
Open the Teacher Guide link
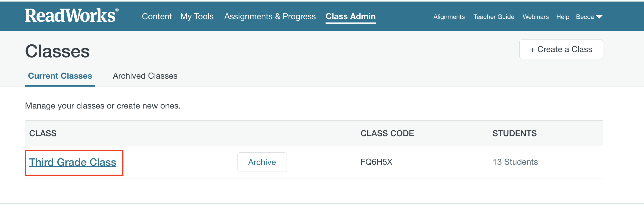[x=494, y=17]
